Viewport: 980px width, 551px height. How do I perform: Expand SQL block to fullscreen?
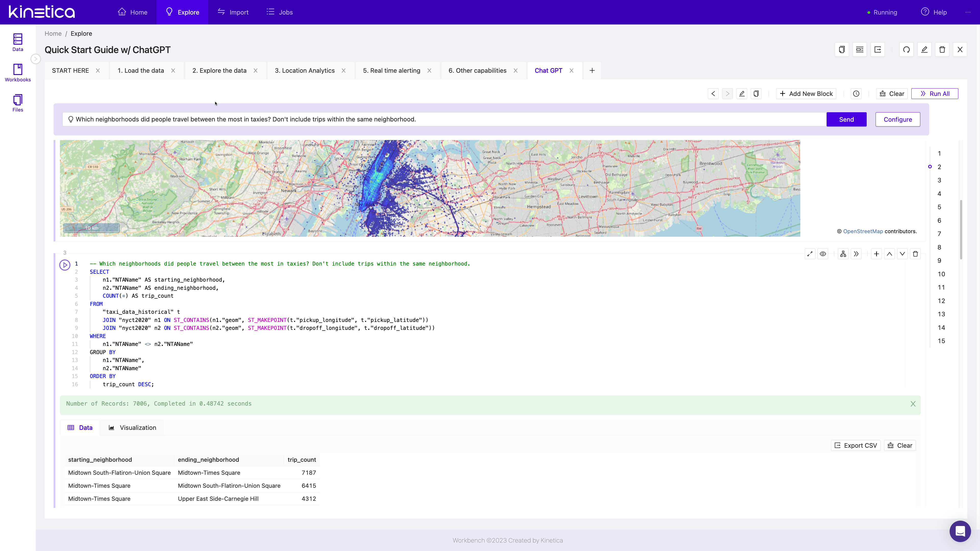pyautogui.click(x=810, y=254)
